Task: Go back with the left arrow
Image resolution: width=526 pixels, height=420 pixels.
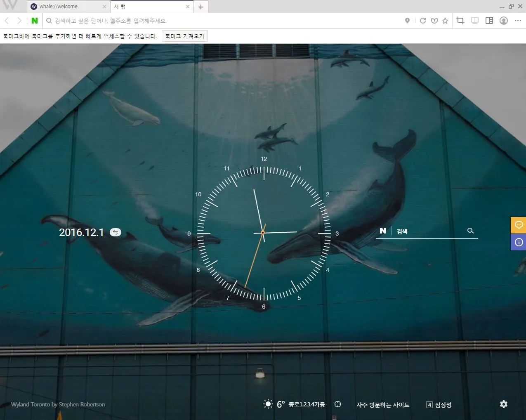Action: pyautogui.click(x=7, y=21)
